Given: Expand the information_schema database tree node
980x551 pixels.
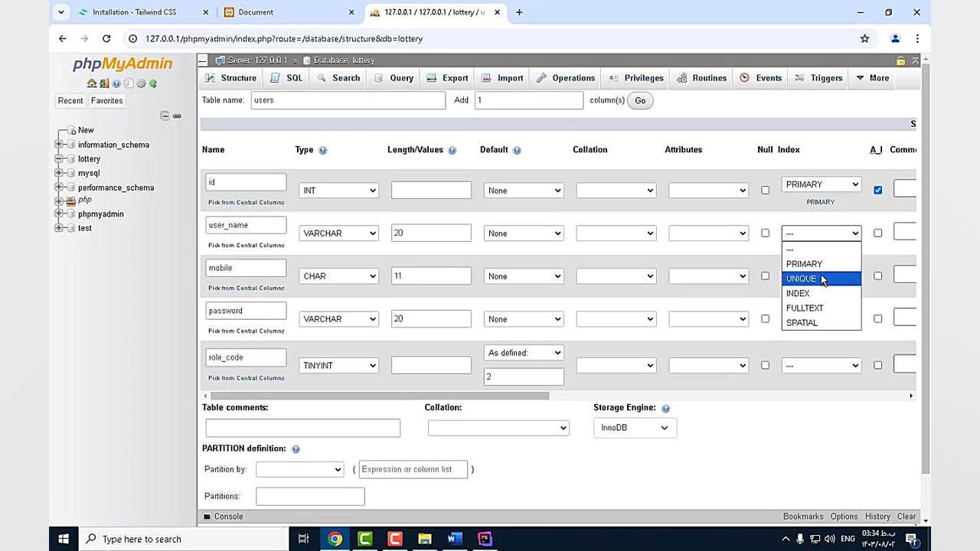Looking at the screenshot, I should click(x=59, y=145).
